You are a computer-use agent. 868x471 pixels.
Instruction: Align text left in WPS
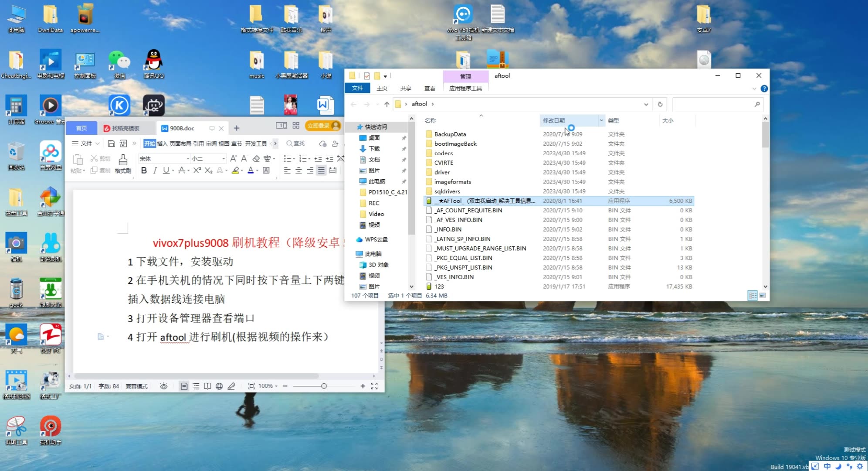coord(287,171)
